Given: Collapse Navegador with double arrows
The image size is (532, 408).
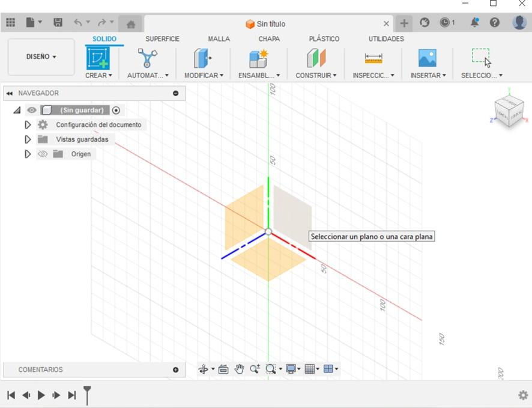Looking at the screenshot, I should coord(10,93).
